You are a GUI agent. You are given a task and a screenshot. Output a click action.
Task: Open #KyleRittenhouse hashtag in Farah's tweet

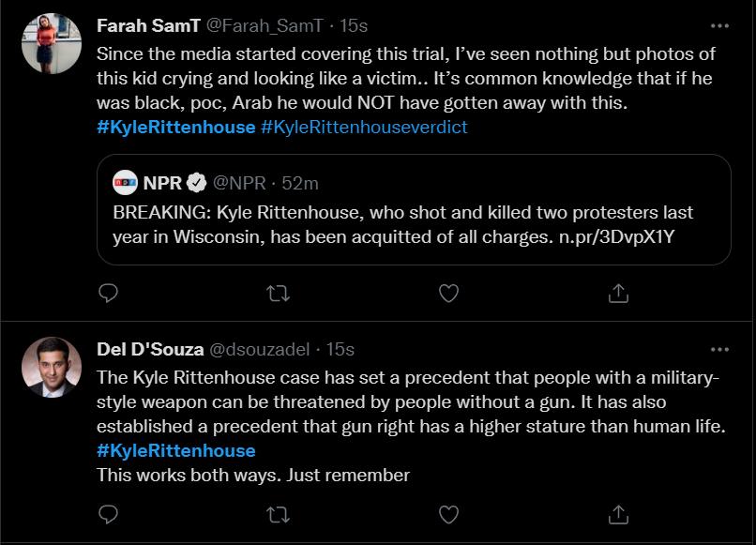click(x=176, y=127)
